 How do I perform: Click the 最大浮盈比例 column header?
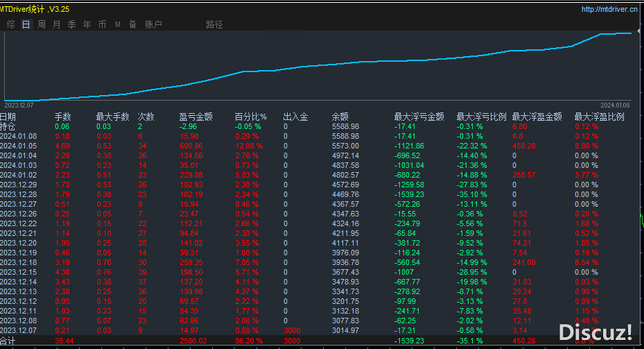pyautogui.click(x=599, y=117)
